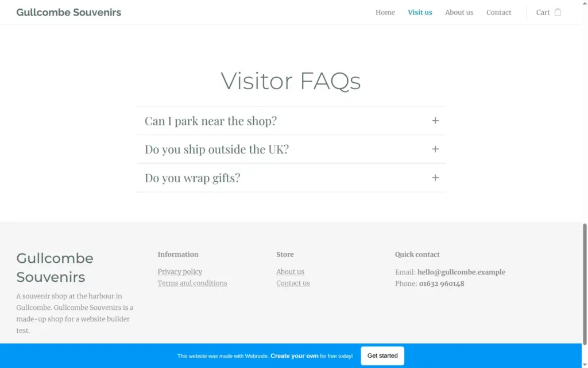
Task: Open the shopping cart bag icon
Action: [558, 12]
